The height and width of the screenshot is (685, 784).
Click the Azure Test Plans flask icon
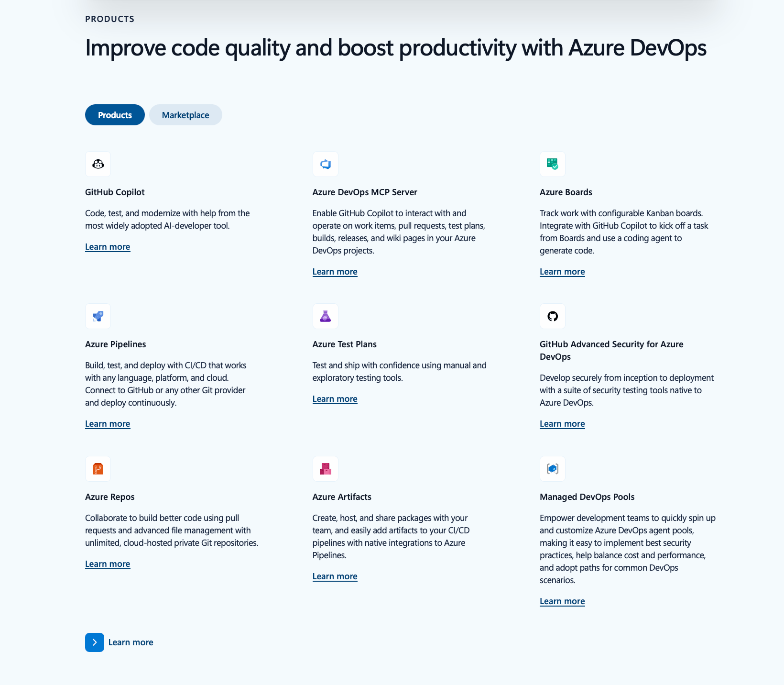coord(326,316)
